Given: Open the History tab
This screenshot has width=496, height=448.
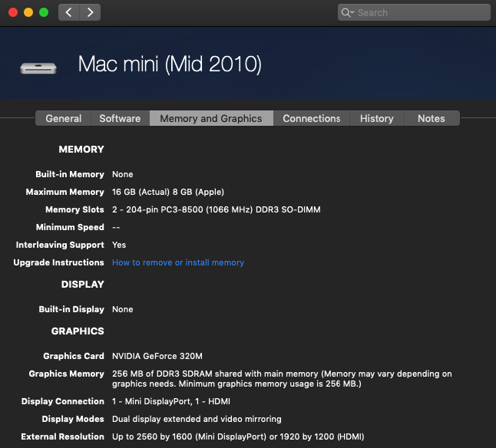Looking at the screenshot, I should (x=377, y=118).
